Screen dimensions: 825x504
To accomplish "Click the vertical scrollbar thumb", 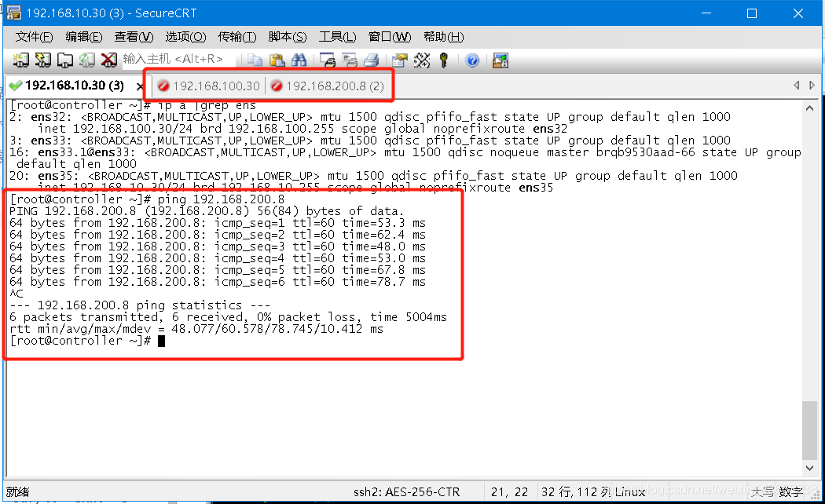I will click(810, 430).
